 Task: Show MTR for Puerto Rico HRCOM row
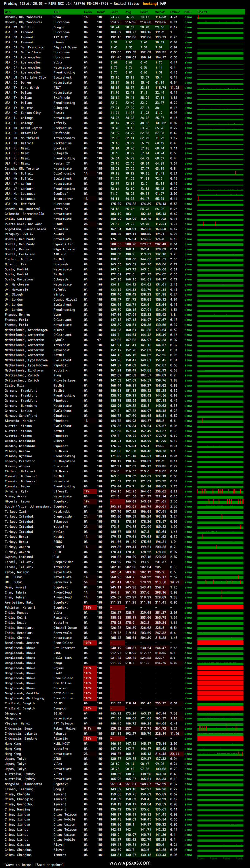pyautogui.click(x=188, y=224)
